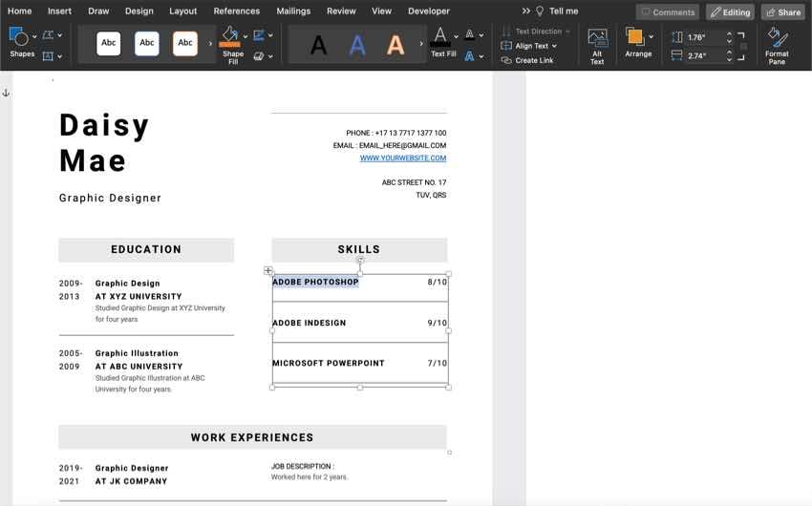This screenshot has width=812, height=506.
Task: Apply the first white Abc shape style
Action: click(108, 43)
